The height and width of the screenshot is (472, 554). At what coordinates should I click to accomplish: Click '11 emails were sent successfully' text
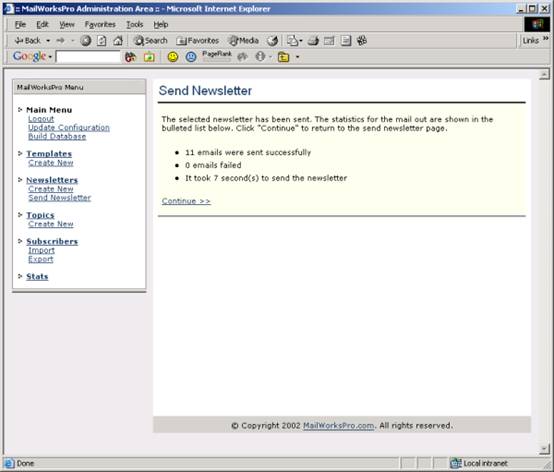(248, 152)
